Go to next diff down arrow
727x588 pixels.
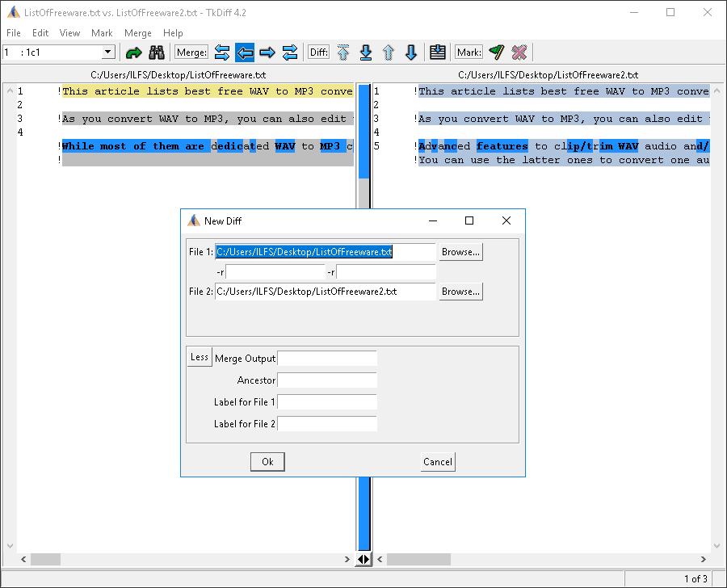(411, 52)
